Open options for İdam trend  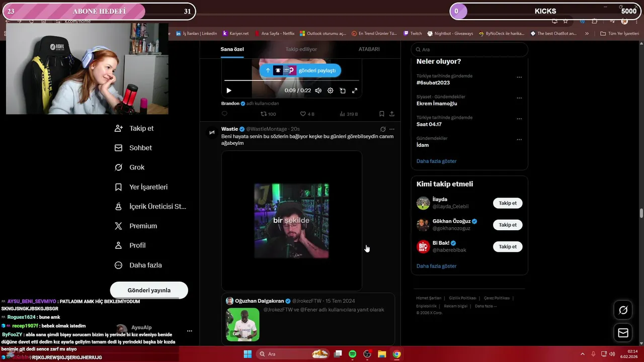(x=519, y=140)
